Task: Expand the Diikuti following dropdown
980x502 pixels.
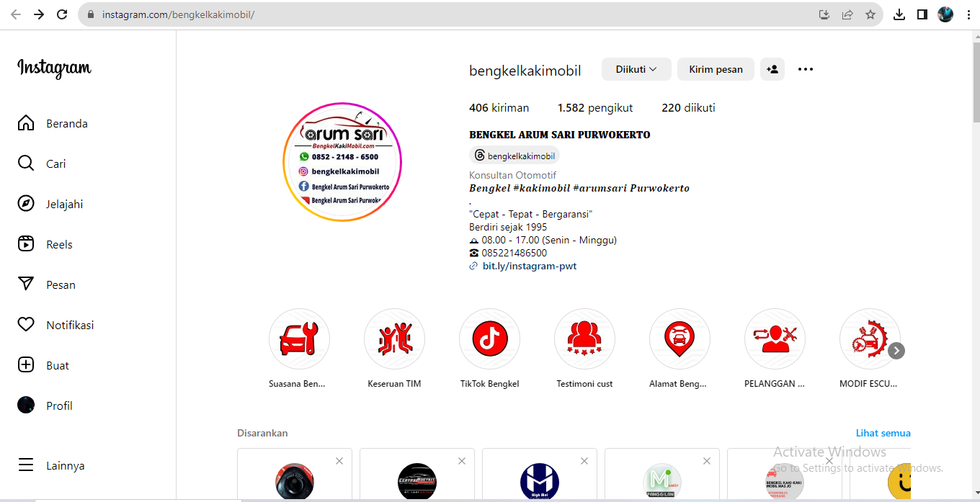Action: click(636, 69)
